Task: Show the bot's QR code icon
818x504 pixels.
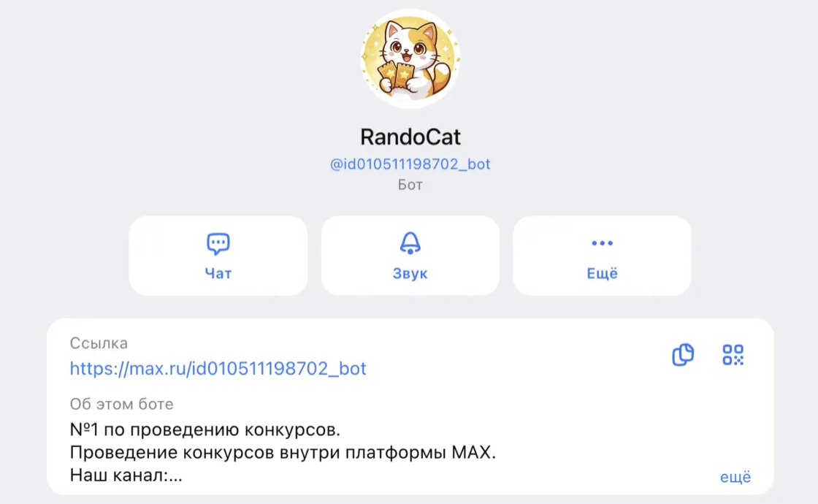Action: pos(733,355)
